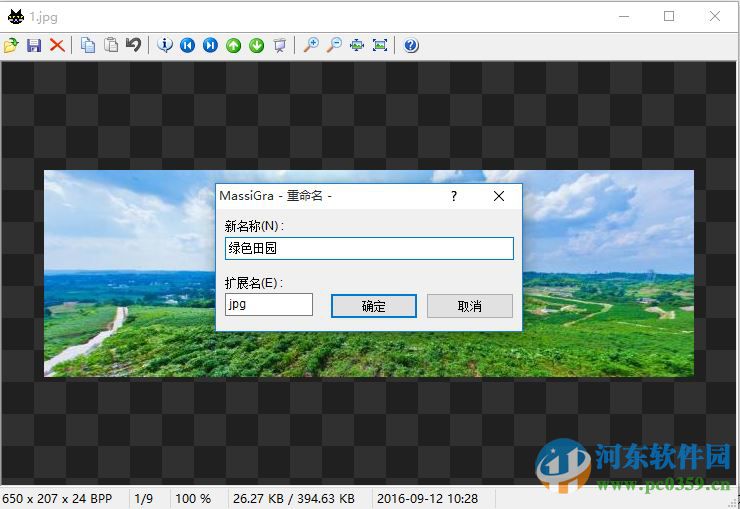Click the paste clipboard icon

pos(111,45)
